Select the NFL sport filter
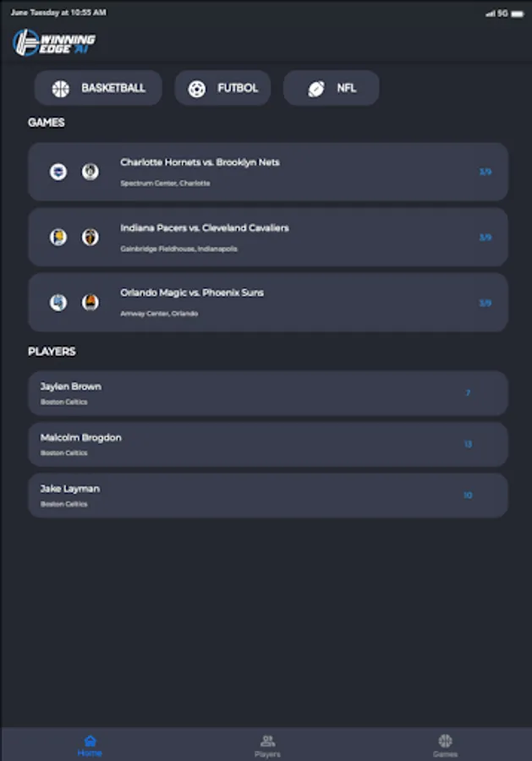The image size is (532, 761). 331,87
